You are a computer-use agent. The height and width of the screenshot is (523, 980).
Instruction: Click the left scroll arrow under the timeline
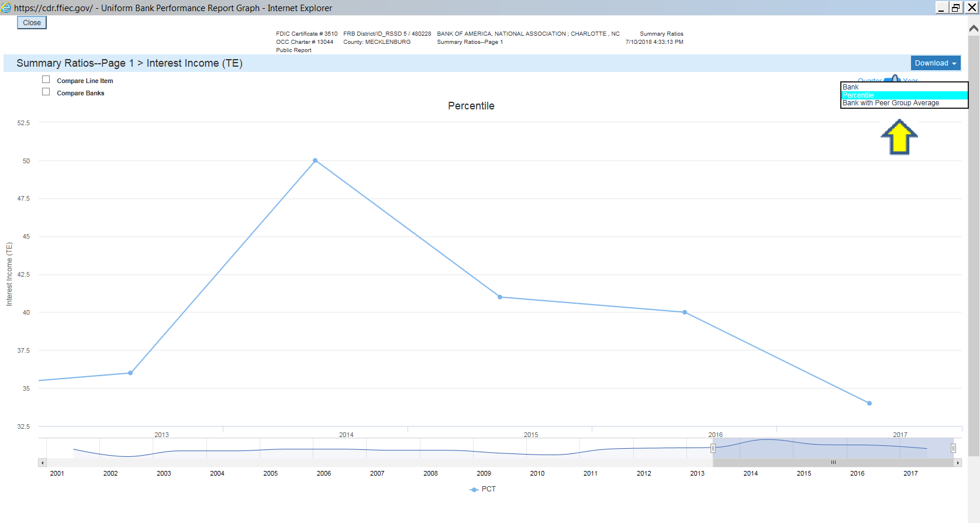pos(42,463)
